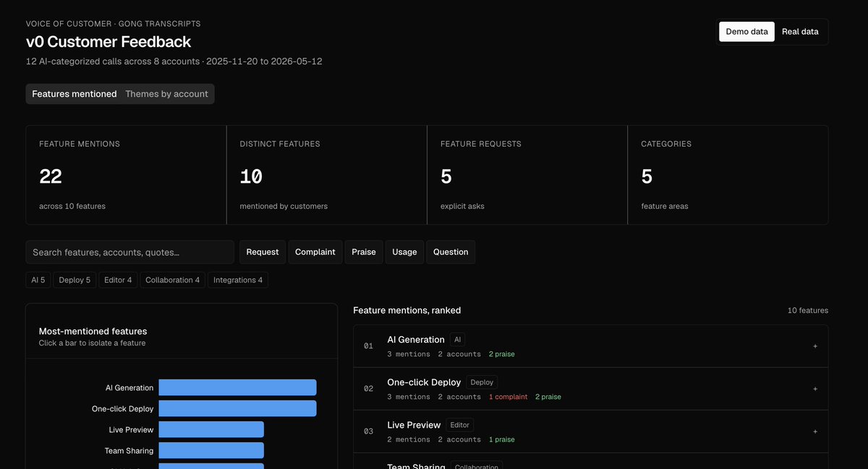This screenshot has width=868, height=469.
Task: Click the Team Sharing chart label
Action: (129, 451)
